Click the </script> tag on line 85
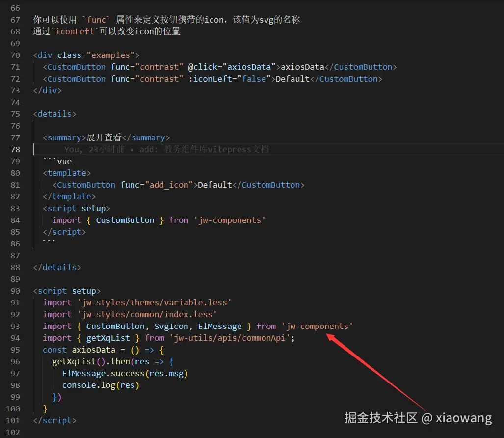504x438 pixels. 64,232
